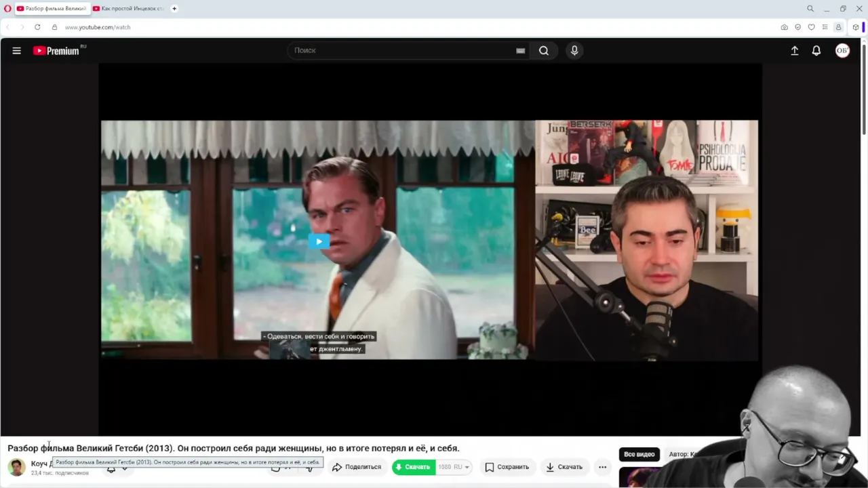Switch to tab 'Как простой Инцелок'
868x488 pixels.
[x=128, y=9]
